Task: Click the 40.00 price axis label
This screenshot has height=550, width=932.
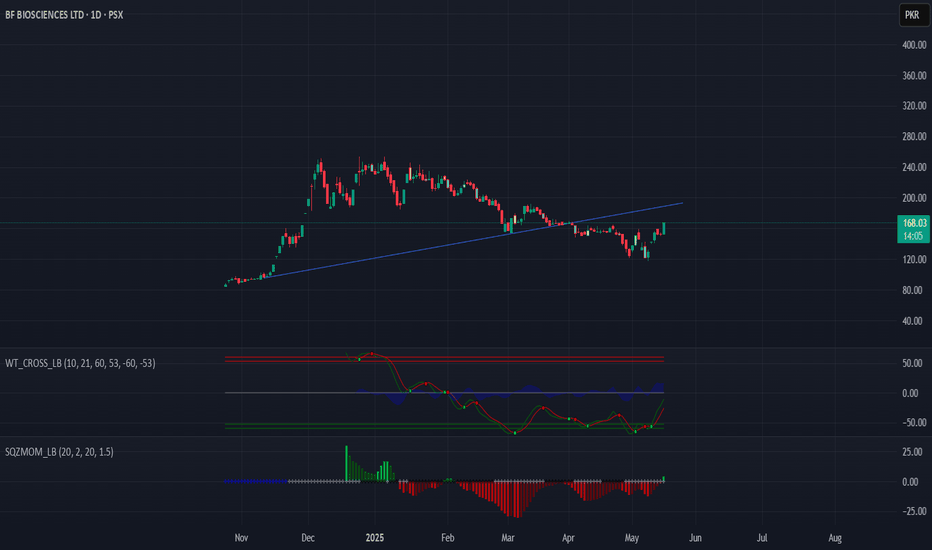Action: click(914, 320)
